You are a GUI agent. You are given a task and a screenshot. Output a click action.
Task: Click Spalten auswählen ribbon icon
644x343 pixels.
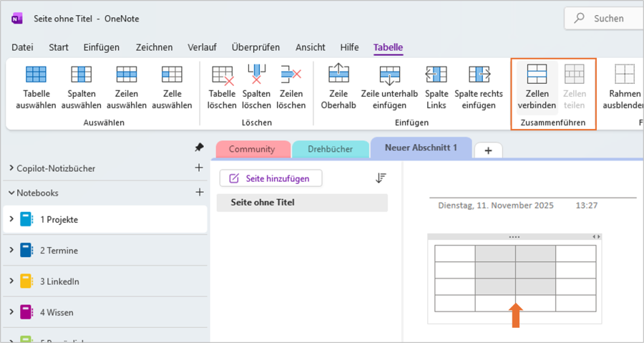(x=82, y=74)
